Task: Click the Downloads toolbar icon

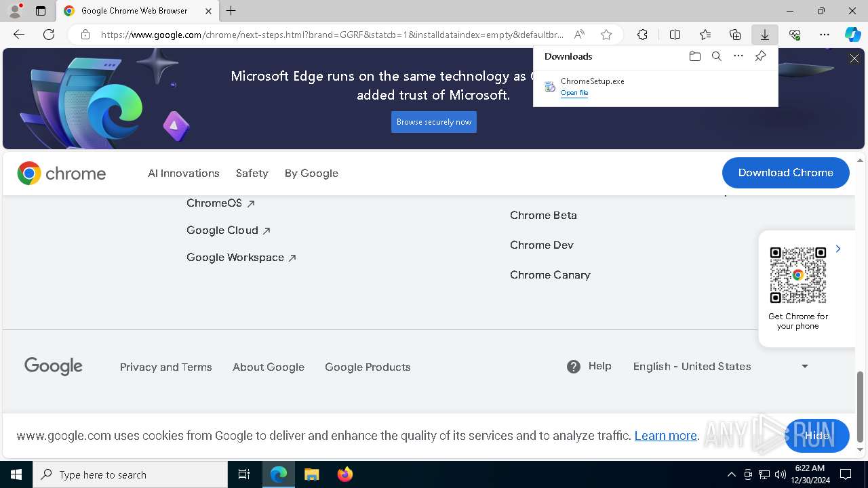Action: point(765,35)
